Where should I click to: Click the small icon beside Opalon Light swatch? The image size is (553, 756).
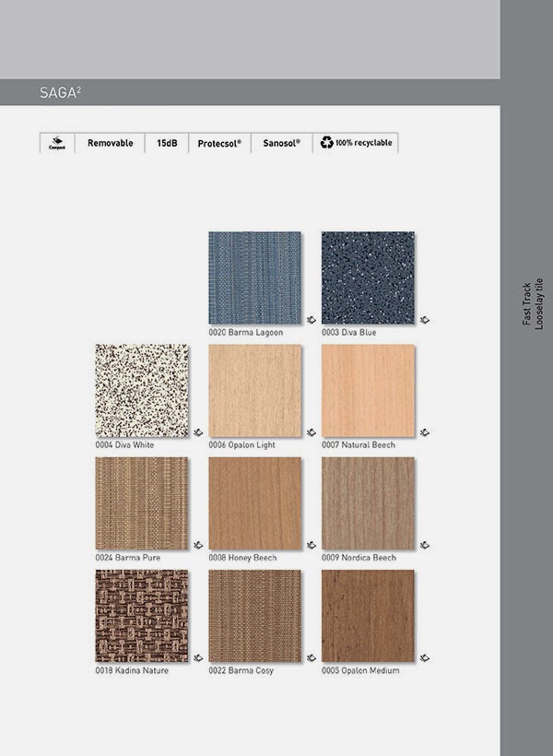[312, 432]
